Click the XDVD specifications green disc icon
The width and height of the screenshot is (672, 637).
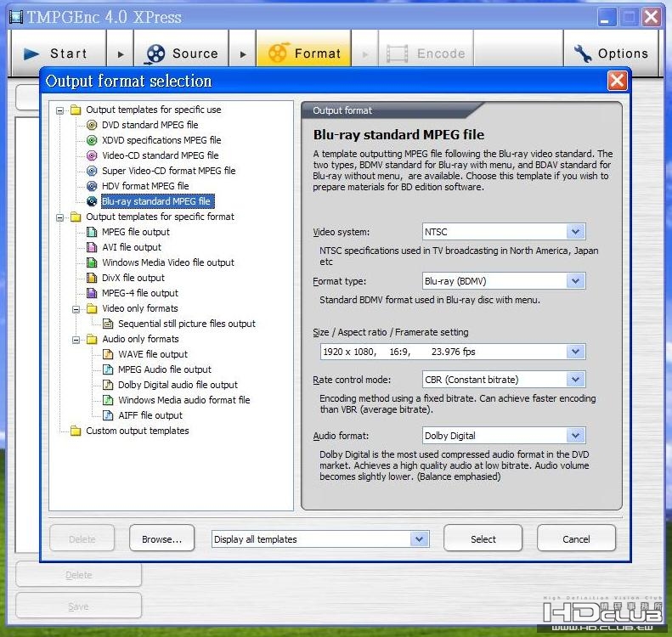tap(92, 140)
